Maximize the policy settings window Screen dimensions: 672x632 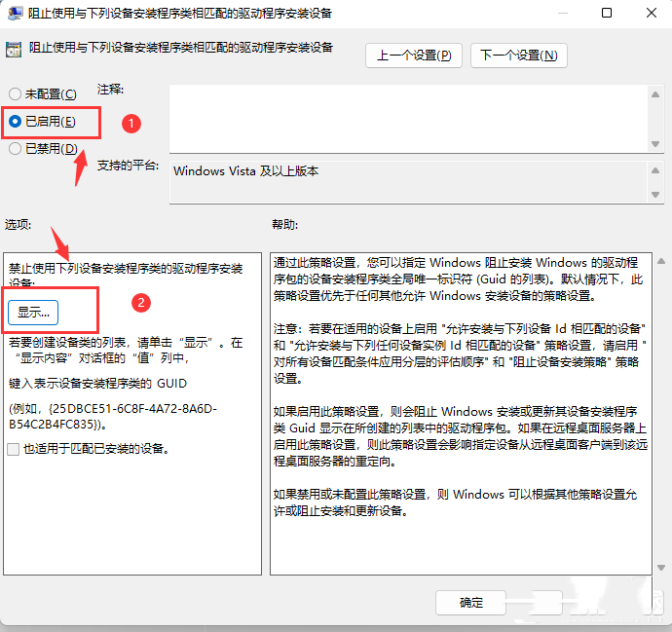pyautogui.click(x=607, y=13)
